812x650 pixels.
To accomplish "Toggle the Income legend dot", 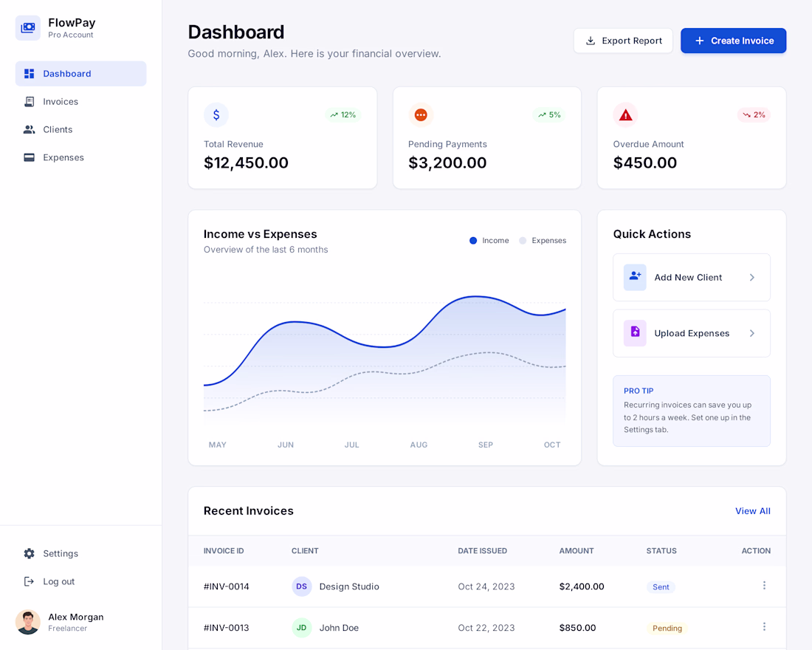I will (x=472, y=241).
